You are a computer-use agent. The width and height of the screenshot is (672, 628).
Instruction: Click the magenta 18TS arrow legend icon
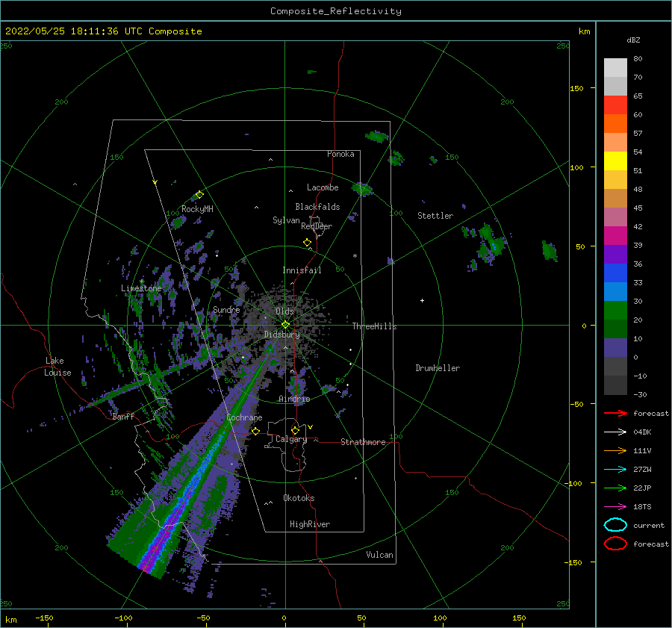point(615,507)
